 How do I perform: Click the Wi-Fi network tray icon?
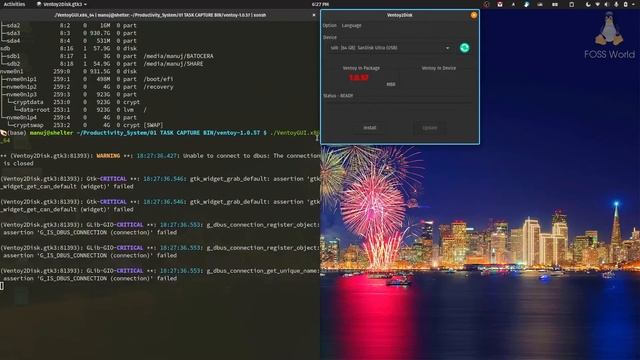pyautogui.click(x=598, y=4)
